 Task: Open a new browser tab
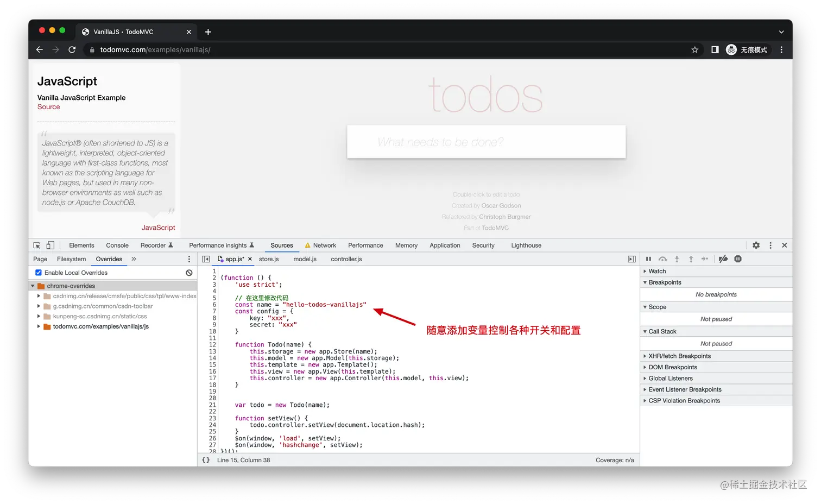(208, 31)
